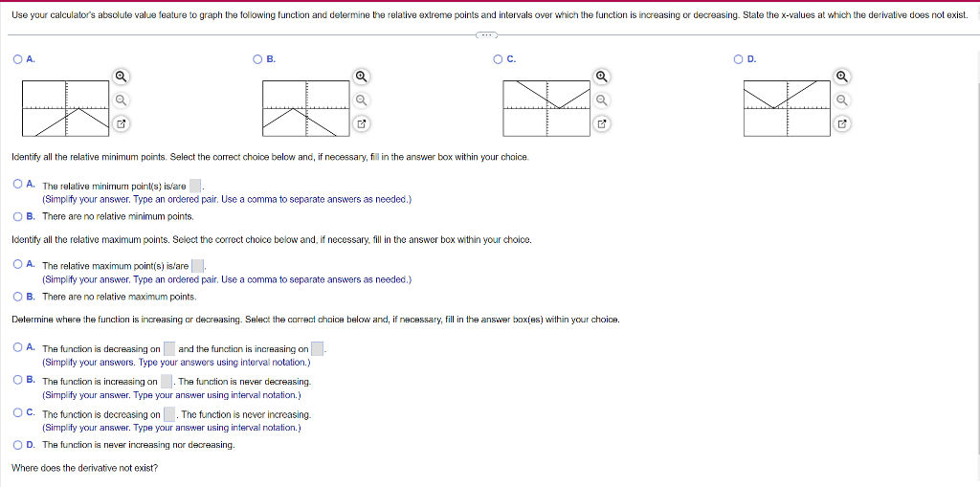Click the answer box in 'never increasing' option
The width and height of the screenshot is (980, 487).
tap(169, 414)
